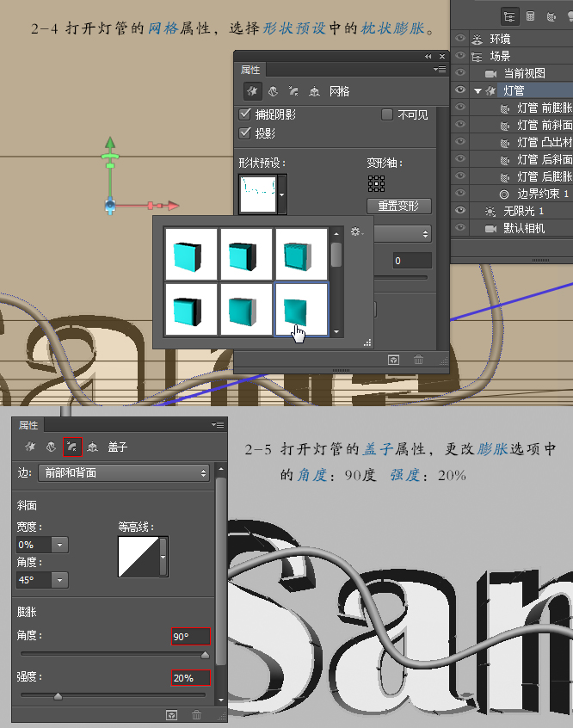Select Mesh icon in lower 盖子 panel
Image resolution: width=573 pixels, height=728 pixels.
(x=30, y=447)
